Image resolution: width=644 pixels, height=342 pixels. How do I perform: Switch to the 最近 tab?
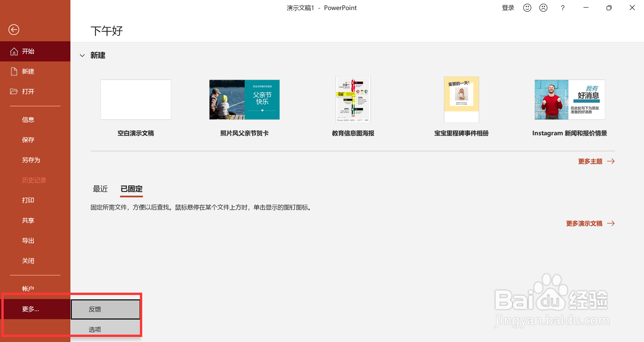[x=100, y=189]
